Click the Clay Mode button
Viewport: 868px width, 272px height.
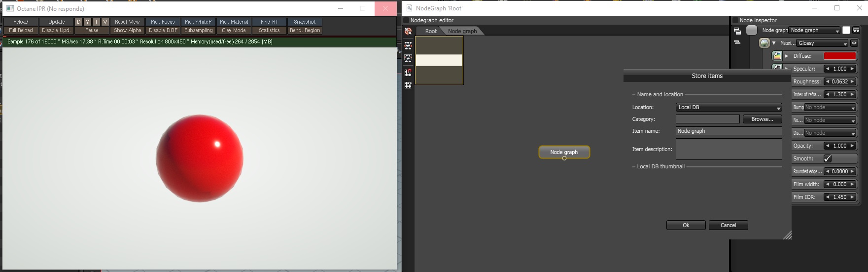click(x=234, y=30)
